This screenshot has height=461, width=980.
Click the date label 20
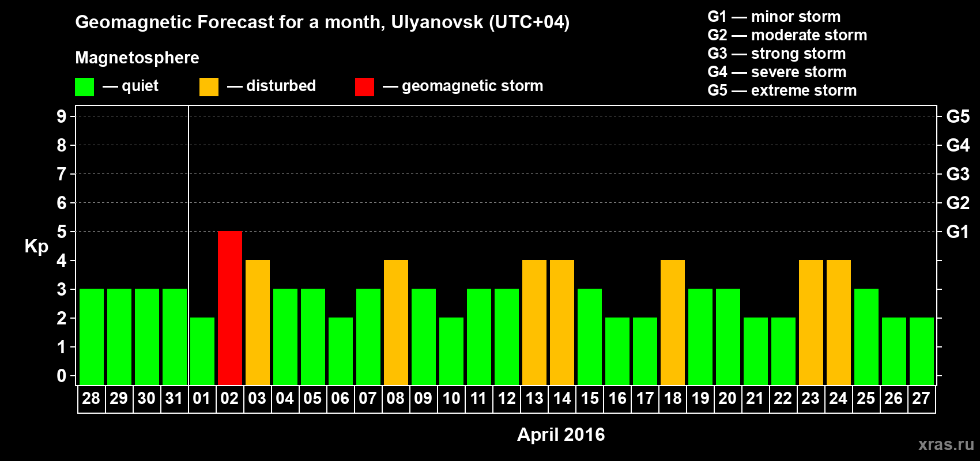(728, 399)
